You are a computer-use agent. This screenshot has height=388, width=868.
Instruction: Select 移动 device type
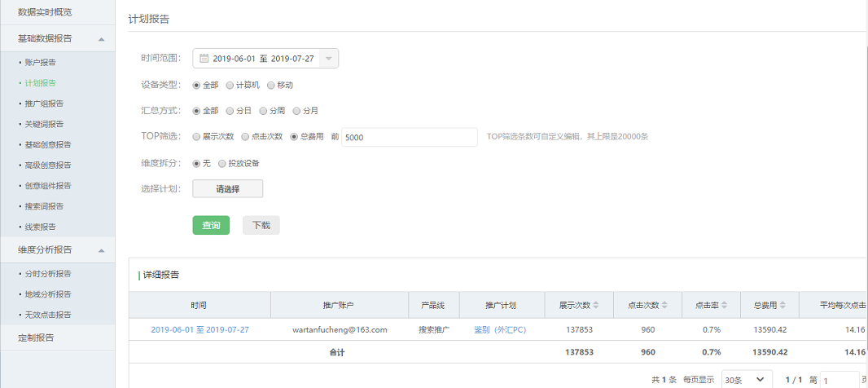click(270, 86)
